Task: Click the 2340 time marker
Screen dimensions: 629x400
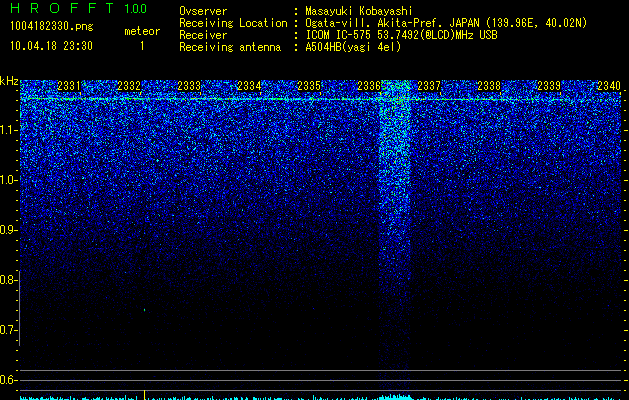Action: 609,86
